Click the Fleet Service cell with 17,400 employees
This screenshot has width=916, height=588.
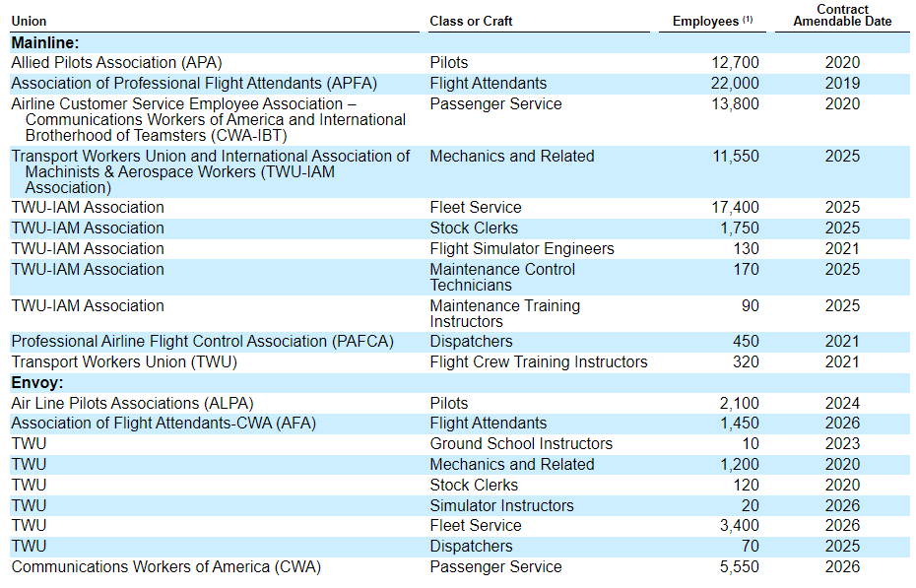pyautogui.click(x=476, y=207)
